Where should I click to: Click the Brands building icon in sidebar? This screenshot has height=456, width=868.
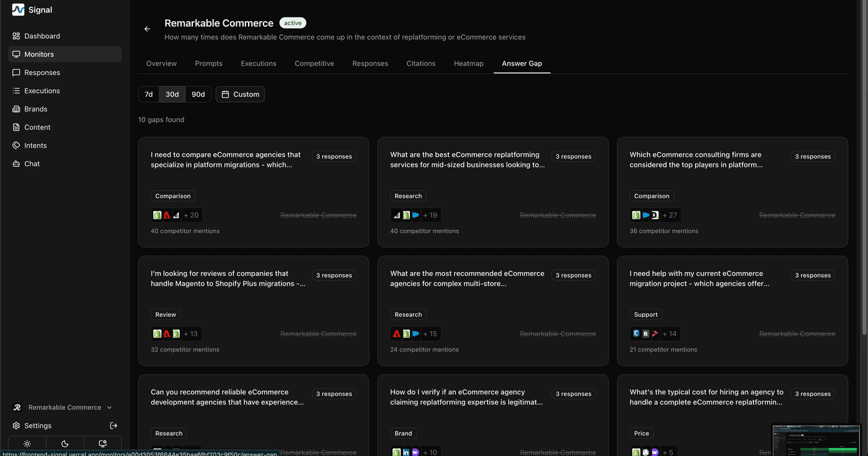16,109
